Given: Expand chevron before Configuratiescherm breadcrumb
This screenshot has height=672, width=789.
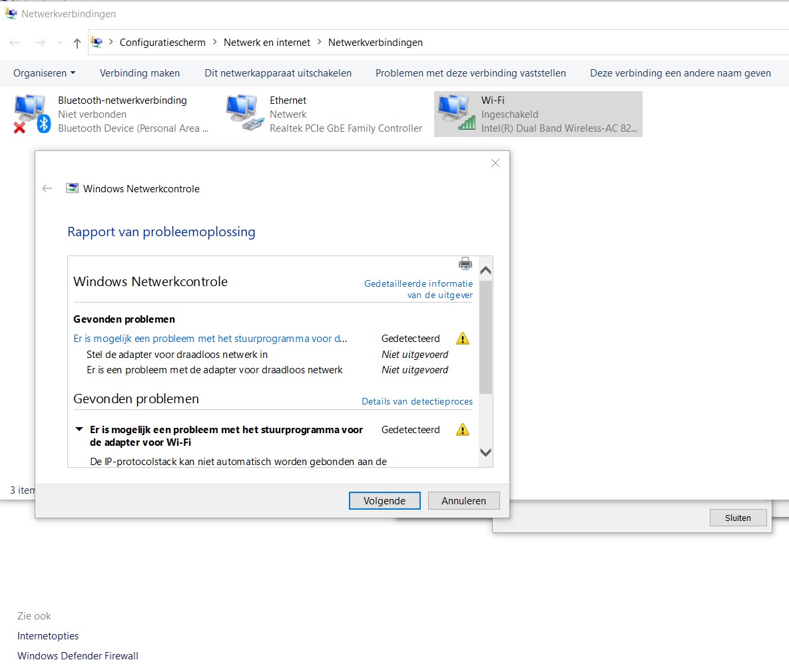Looking at the screenshot, I should click(111, 43).
